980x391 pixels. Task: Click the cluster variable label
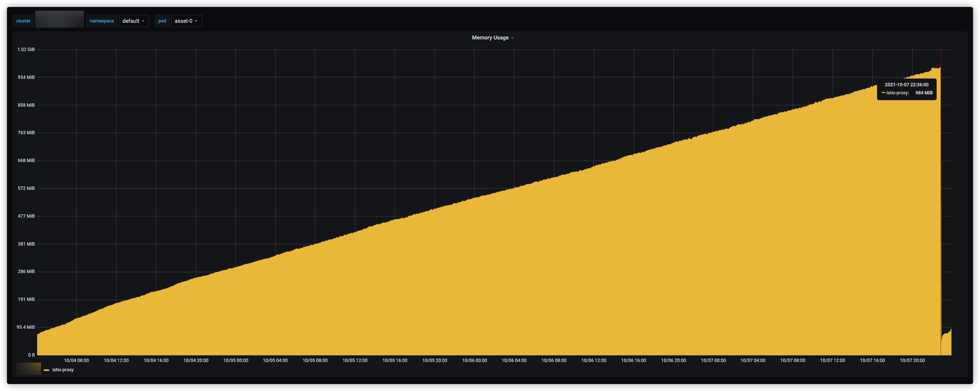click(23, 20)
